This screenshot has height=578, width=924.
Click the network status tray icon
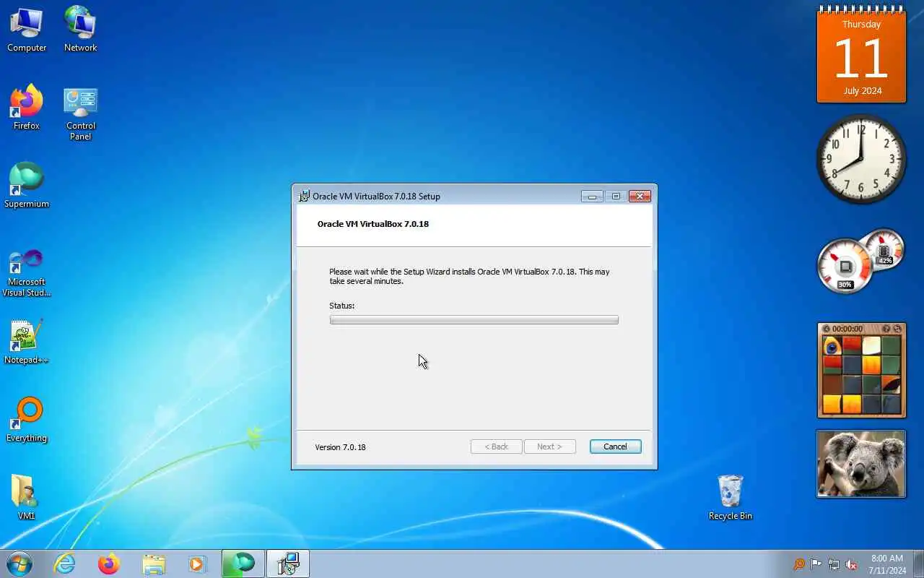click(x=834, y=564)
